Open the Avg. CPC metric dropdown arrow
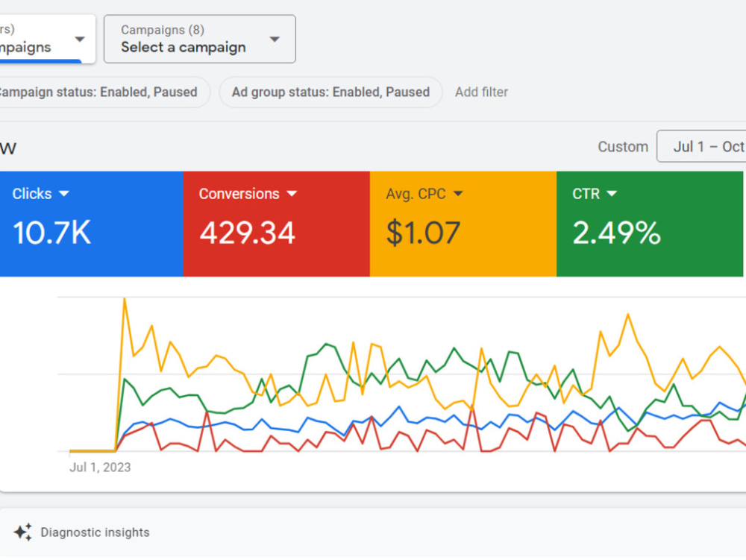746x560 pixels. [x=458, y=193]
